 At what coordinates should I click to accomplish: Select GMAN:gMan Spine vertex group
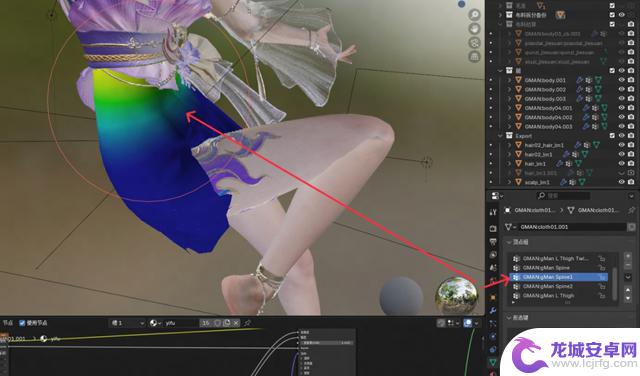(x=547, y=268)
